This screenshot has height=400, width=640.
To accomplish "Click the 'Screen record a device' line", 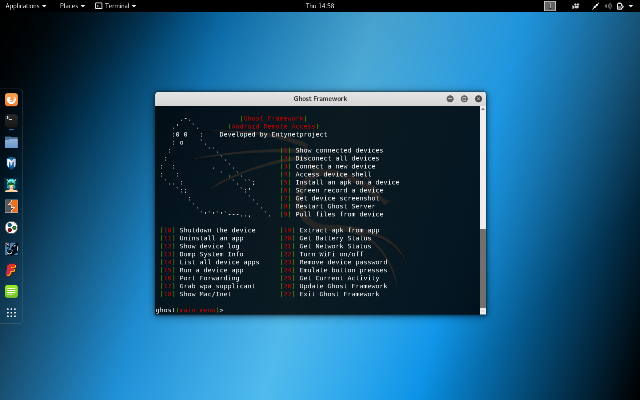I will [332, 190].
